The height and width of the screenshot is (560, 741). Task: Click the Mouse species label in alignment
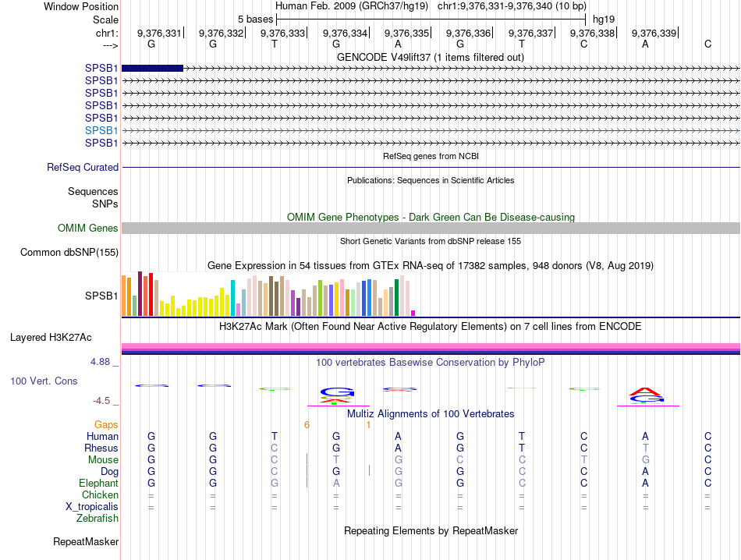pos(103,460)
